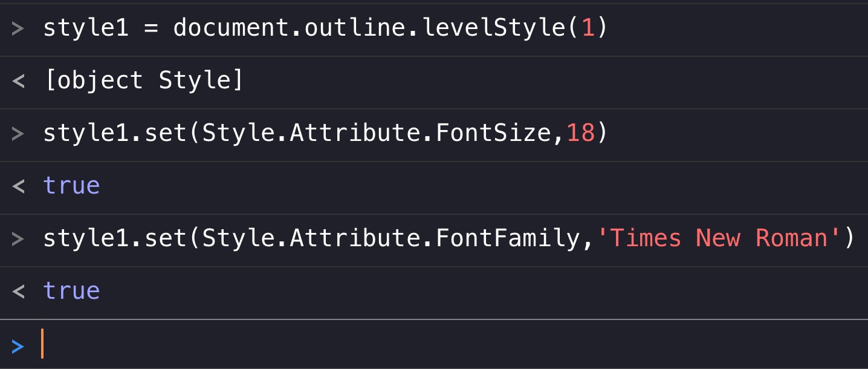Click the style1 variable in the first line
868x369 pixels.
pyautogui.click(x=86, y=28)
